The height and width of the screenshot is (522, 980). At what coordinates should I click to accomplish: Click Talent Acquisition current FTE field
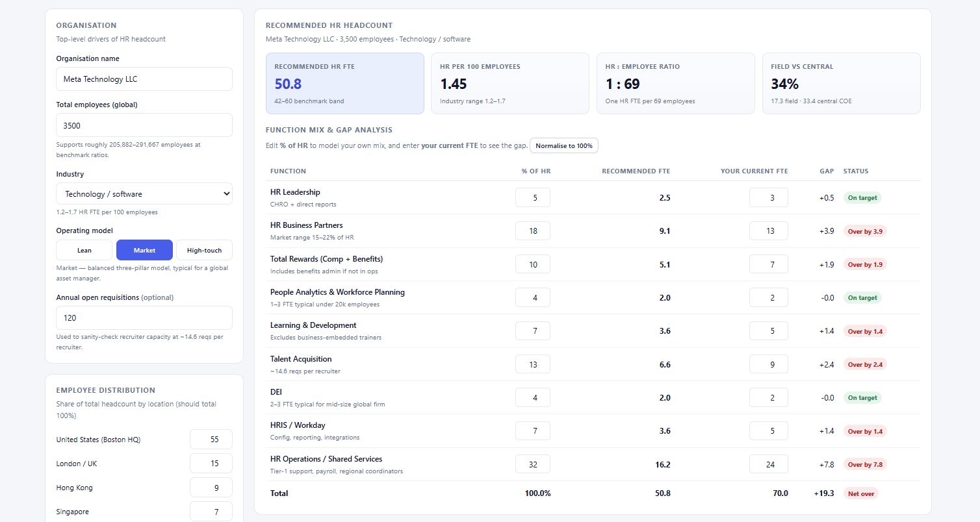[x=769, y=364]
